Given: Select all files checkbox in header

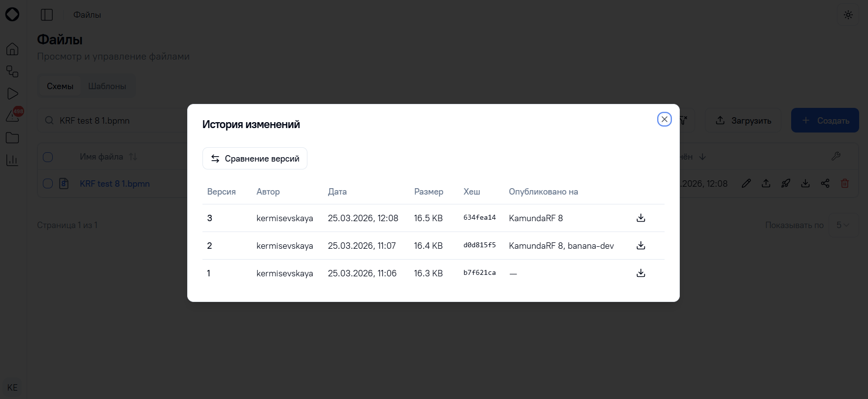Looking at the screenshot, I should (48, 157).
